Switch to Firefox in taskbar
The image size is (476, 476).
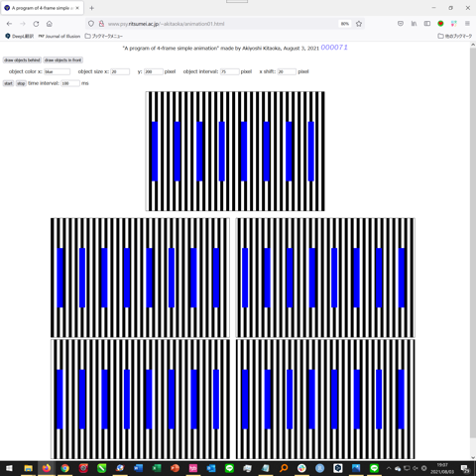(47, 468)
